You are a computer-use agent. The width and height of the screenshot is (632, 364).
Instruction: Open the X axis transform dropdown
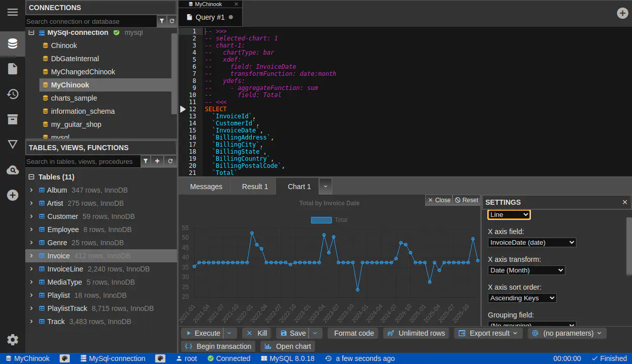coord(526,270)
